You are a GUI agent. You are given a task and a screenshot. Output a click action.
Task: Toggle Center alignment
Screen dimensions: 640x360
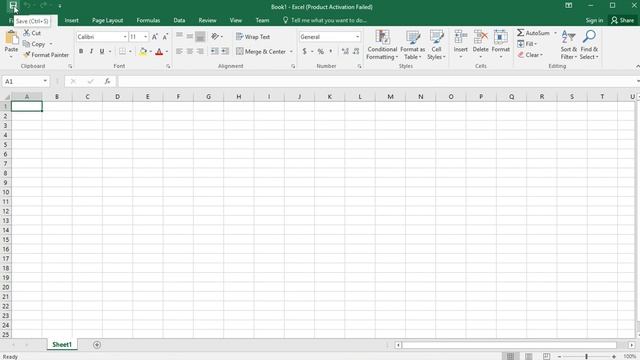(x=190, y=51)
